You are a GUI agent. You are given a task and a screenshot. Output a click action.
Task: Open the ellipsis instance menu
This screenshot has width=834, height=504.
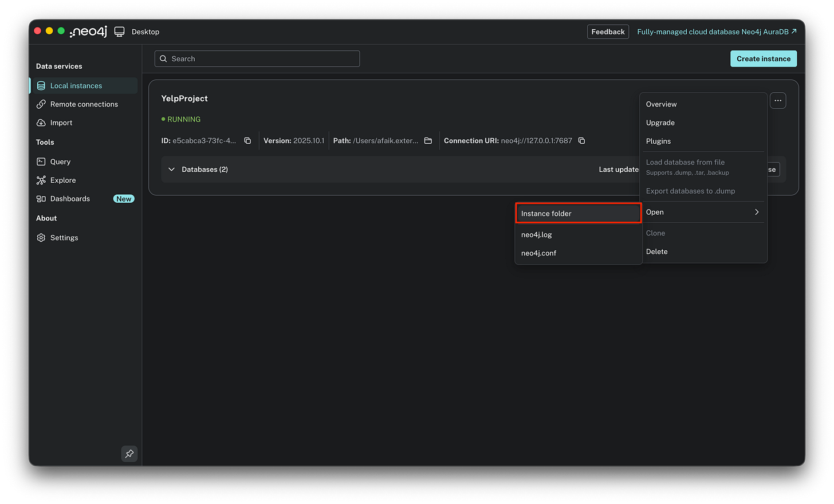(x=777, y=100)
